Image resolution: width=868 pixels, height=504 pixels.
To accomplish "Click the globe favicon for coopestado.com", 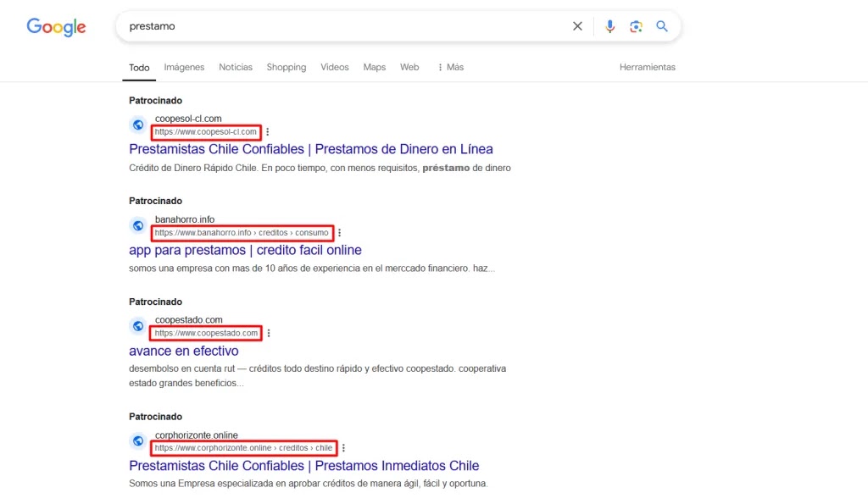I will click(x=138, y=326).
